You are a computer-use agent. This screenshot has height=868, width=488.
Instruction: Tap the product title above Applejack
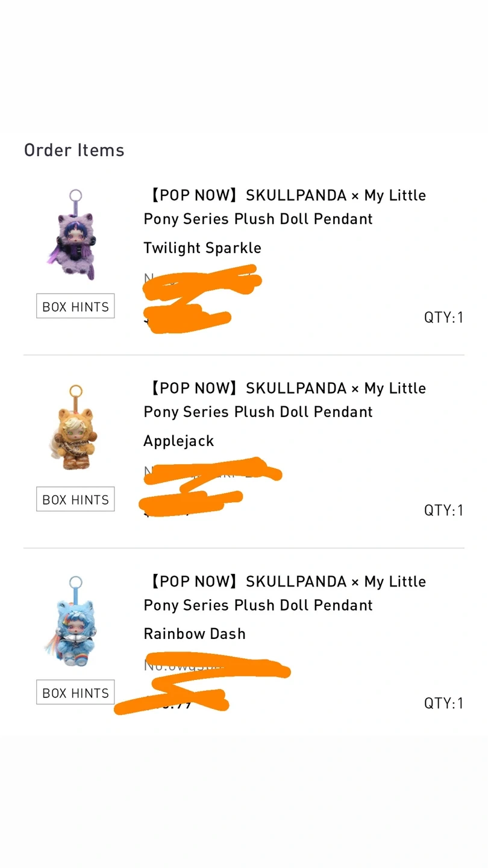tap(284, 400)
